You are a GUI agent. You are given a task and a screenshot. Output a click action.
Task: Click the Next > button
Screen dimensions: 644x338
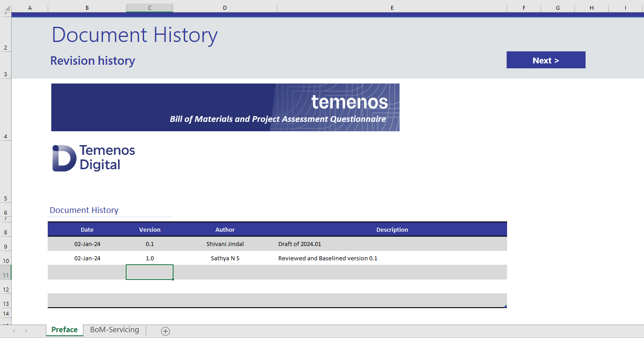click(546, 60)
